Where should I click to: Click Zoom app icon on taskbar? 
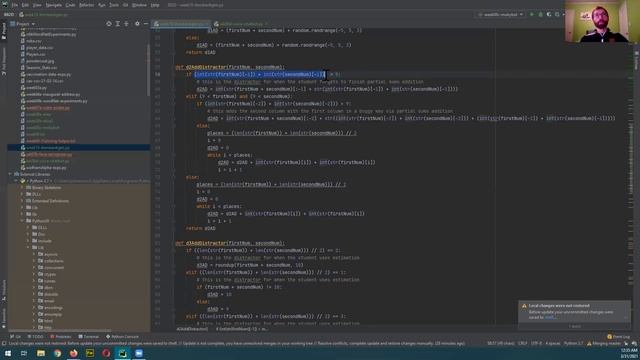tap(139, 353)
